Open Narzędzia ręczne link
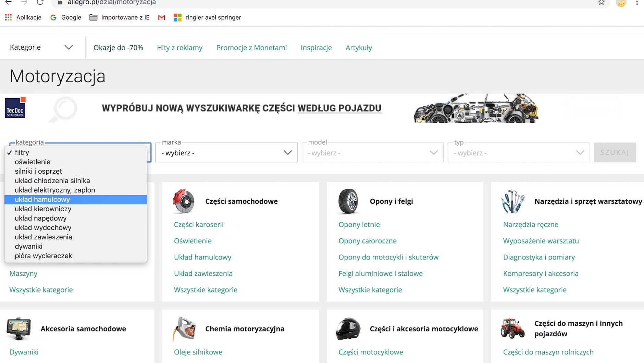 point(531,225)
